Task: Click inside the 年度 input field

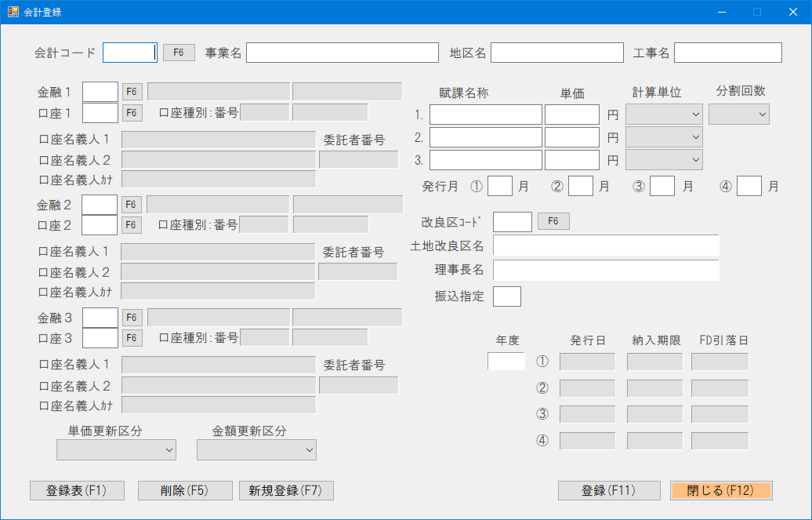Action: coord(505,361)
